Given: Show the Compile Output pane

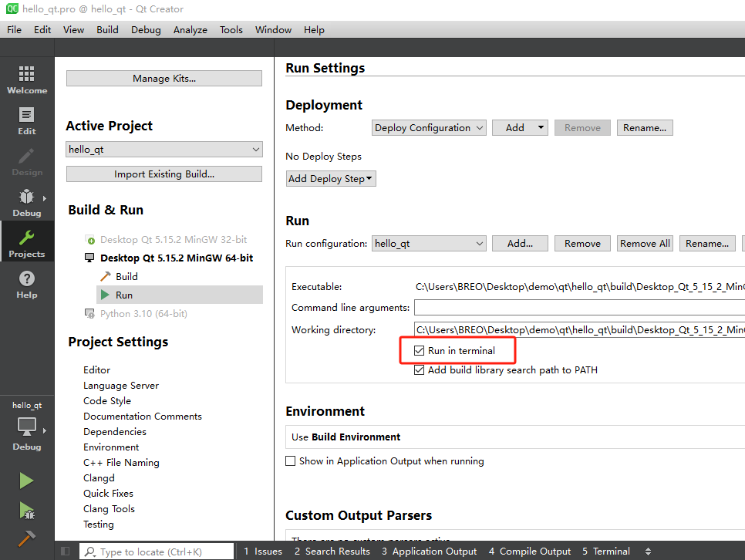Looking at the screenshot, I should [x=530, y=552].
